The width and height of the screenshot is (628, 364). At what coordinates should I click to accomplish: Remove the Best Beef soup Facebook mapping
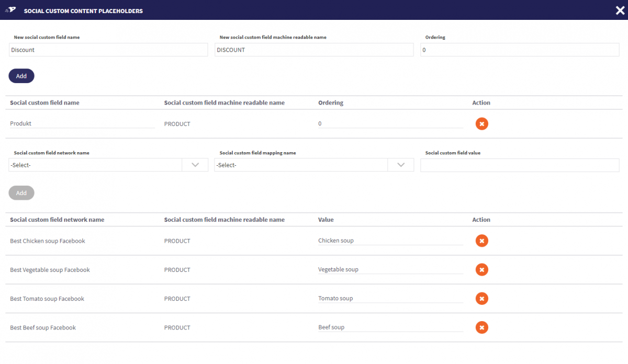[x=482, y=327]
